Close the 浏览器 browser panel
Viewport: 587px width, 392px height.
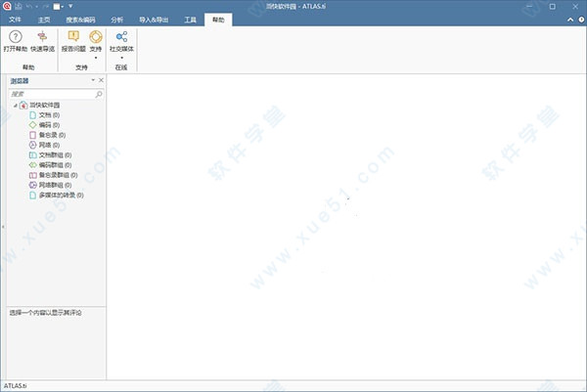(100, 80)
